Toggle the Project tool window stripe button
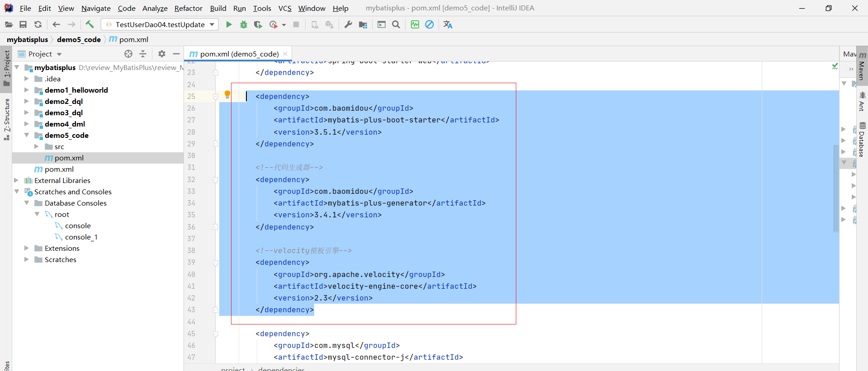Viewport: 868px width, 371px height. click(x=6, y=68)
